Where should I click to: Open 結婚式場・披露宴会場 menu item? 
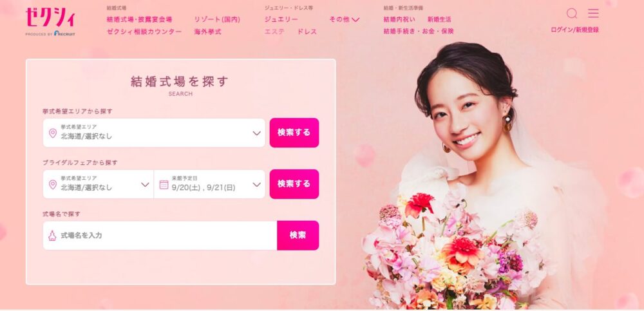[x=139, y=19]
